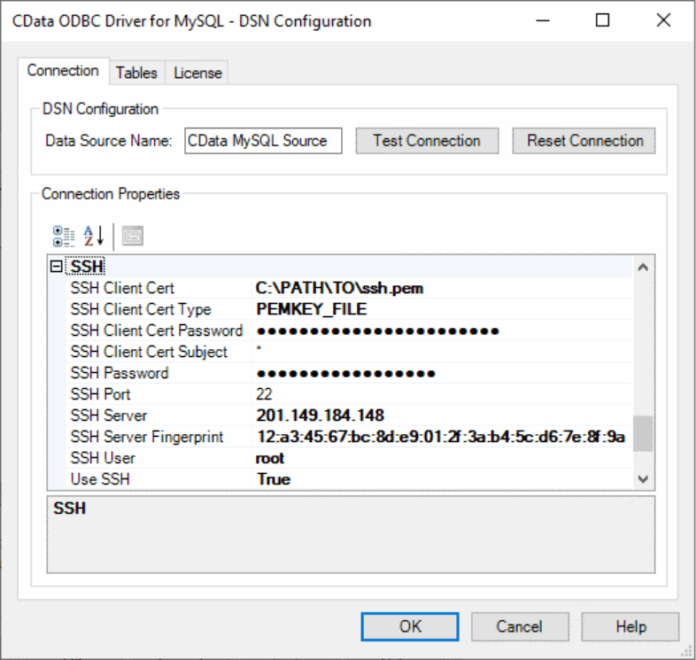The height and width of the screenshot is (660, 696).
Task: Close the DSN Configuration dialog
Action: 664,20
